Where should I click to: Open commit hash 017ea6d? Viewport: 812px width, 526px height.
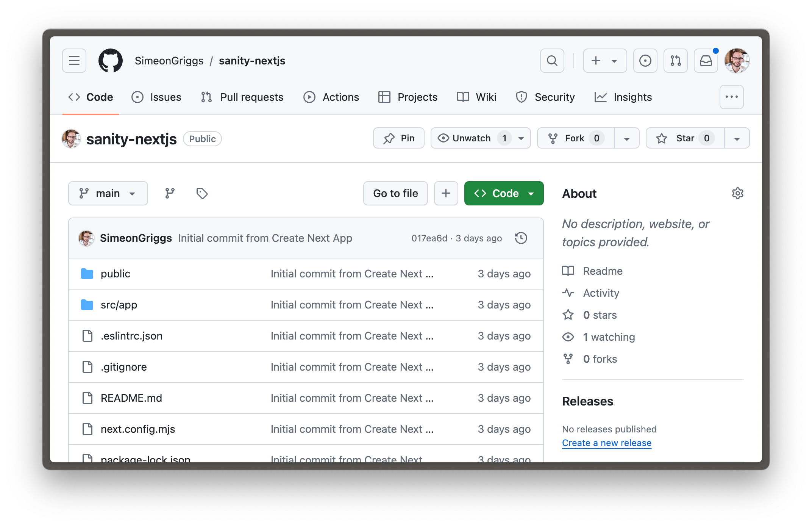(429, 238)
